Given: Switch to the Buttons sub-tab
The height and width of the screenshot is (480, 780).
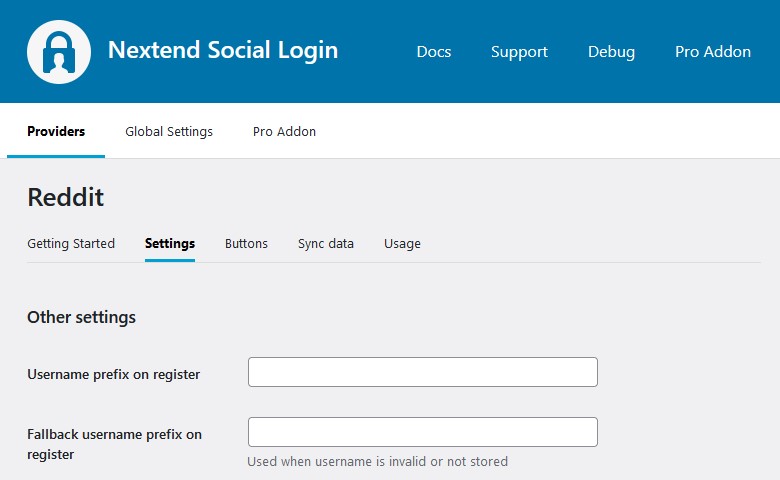Looking at the screenshot, I should (x=246, y=243).
